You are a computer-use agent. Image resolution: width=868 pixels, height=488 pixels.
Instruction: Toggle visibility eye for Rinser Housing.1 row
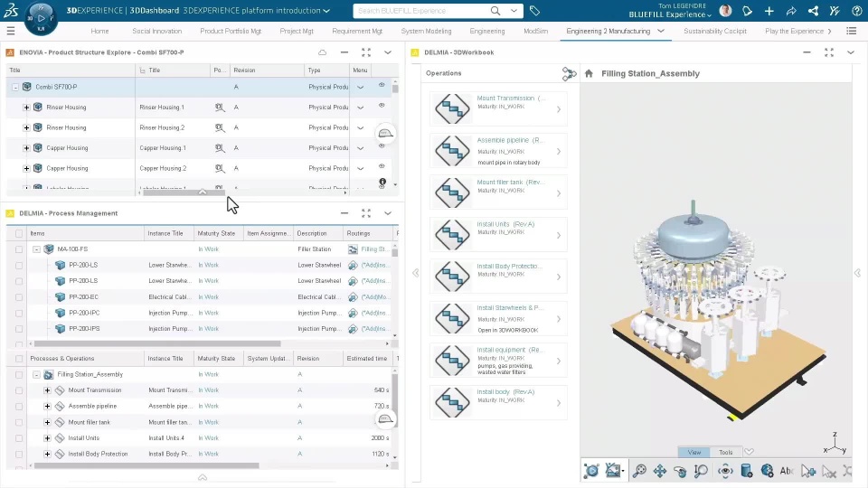(382, 105)
